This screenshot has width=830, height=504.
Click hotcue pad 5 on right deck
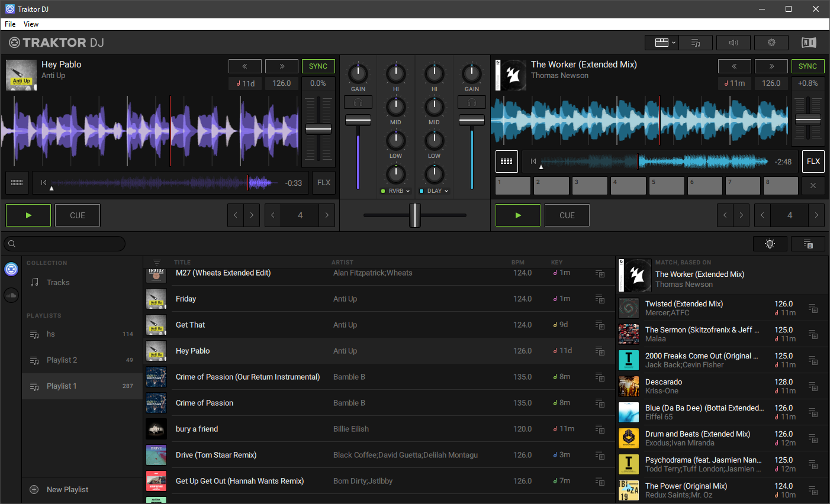point(667,186)
